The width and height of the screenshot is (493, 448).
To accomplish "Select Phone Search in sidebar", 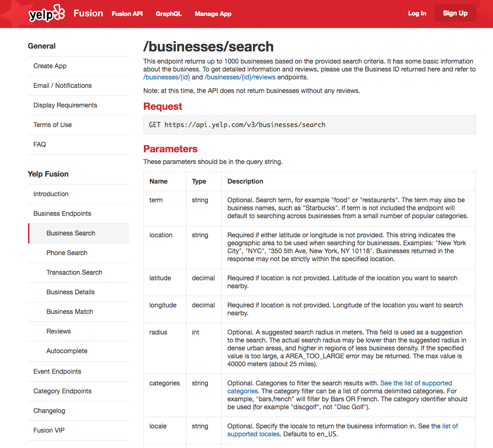I will tap(78, 253).
